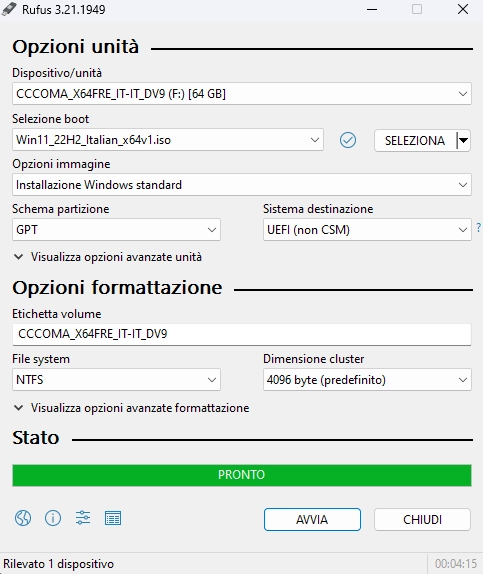Open the Opzioni immagine dropdown

click(242, 184)
